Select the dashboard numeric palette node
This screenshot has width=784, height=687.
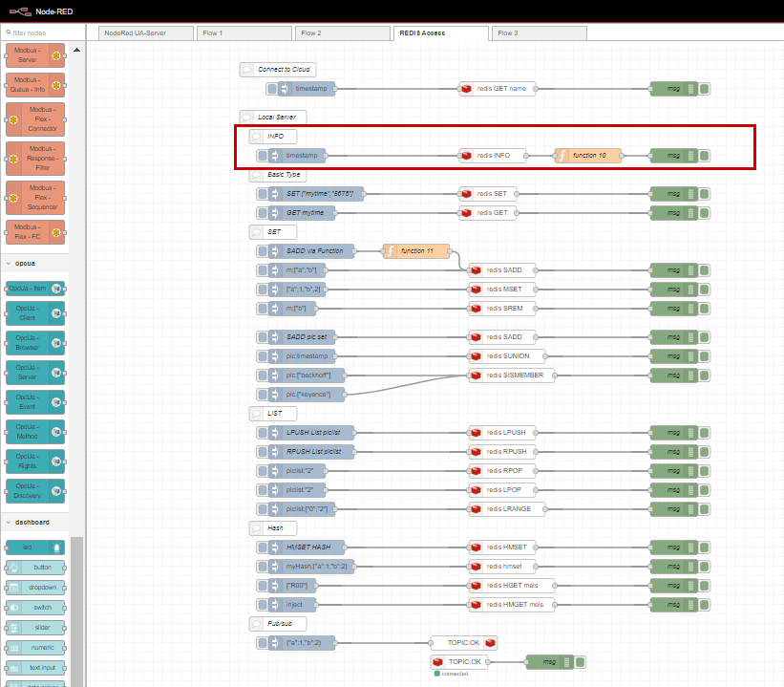pyautogui.click(x=35, y=648)
